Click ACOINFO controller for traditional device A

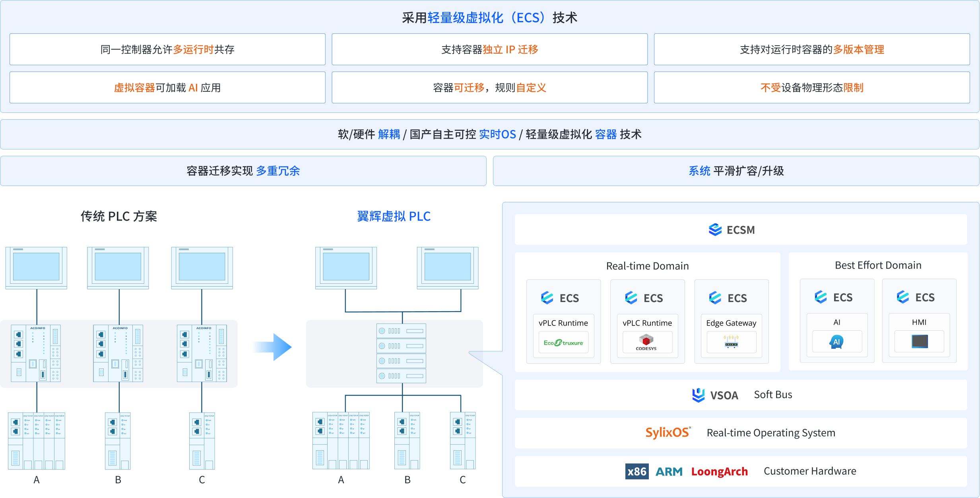[x=36, y=353]
